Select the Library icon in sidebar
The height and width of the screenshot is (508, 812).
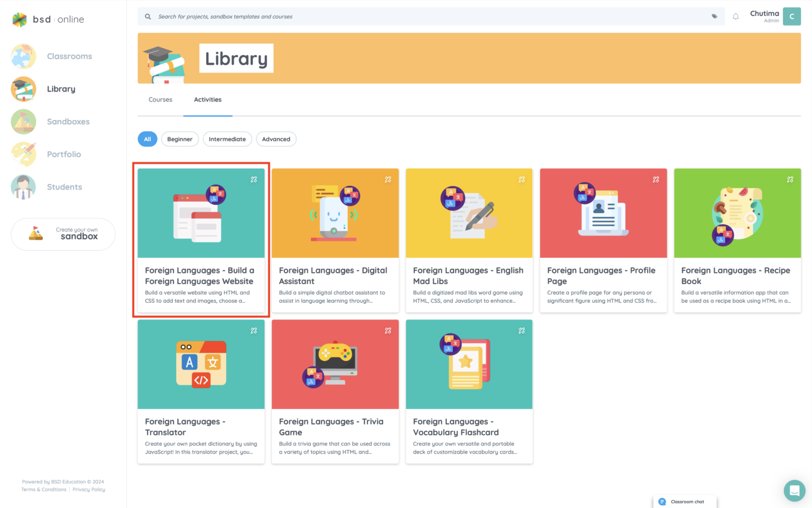tap(23, 89)
